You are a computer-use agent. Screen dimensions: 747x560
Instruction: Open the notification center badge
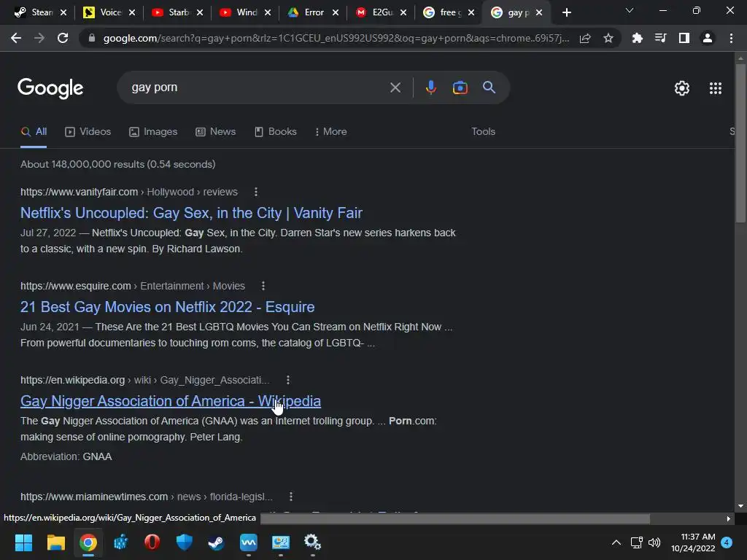(727, 542)
